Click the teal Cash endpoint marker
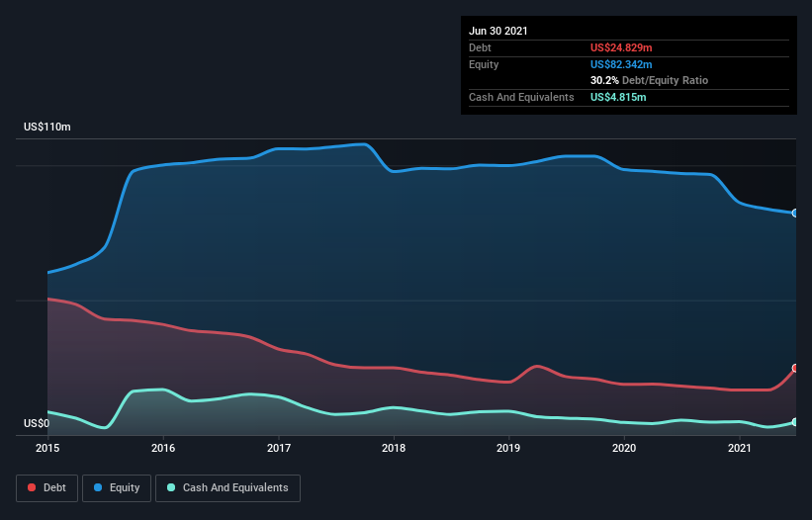The width and height of the screenshot is (812, 520). [x=795, y=422]
